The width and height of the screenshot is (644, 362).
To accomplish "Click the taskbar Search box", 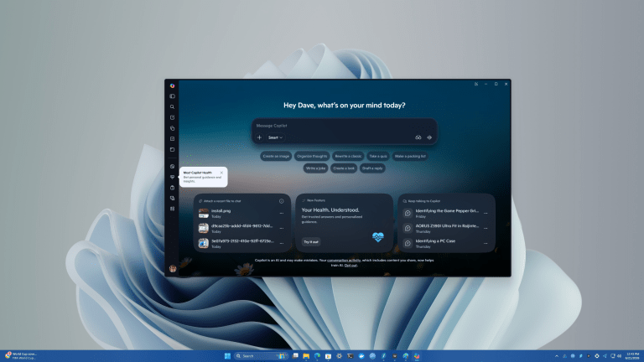I will click(x=261, y=356).
